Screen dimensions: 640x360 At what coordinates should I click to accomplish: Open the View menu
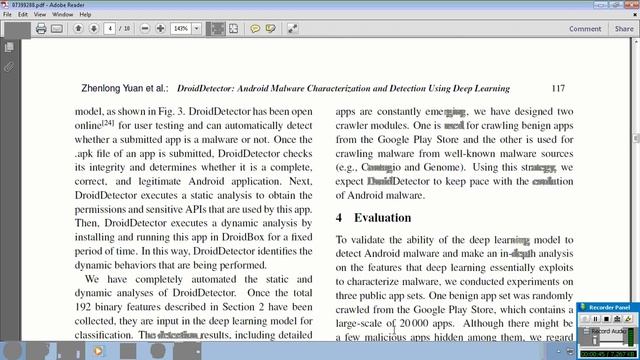[x=40, y=14]
